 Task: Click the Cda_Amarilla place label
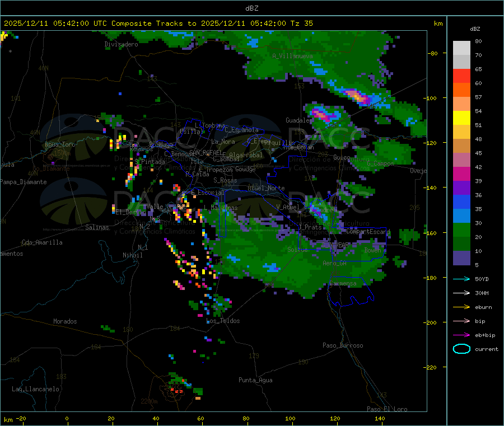coord(42,242)
